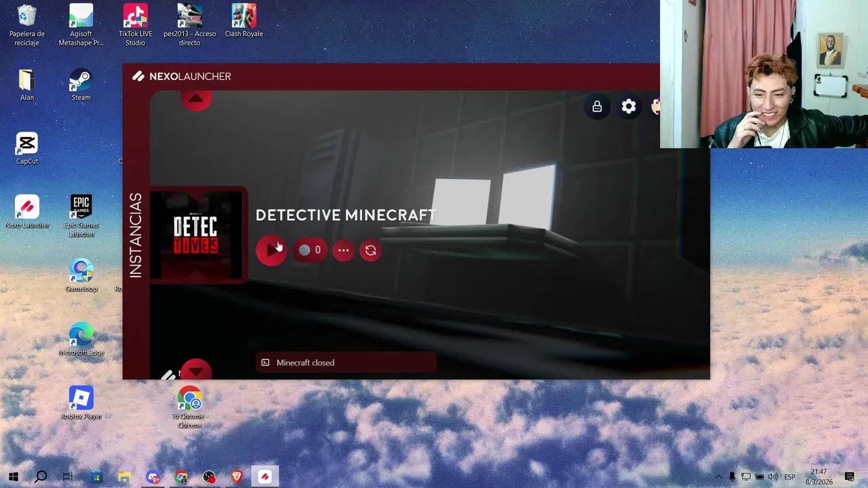Select Clash Royale desktop shortcut
The image size is (868, 488).
pos(243,21)
